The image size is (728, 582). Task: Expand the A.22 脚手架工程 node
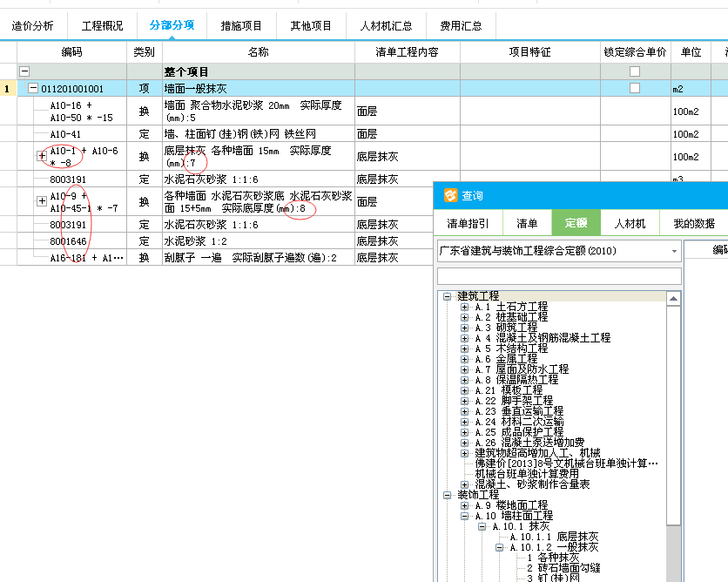[464, 401]
